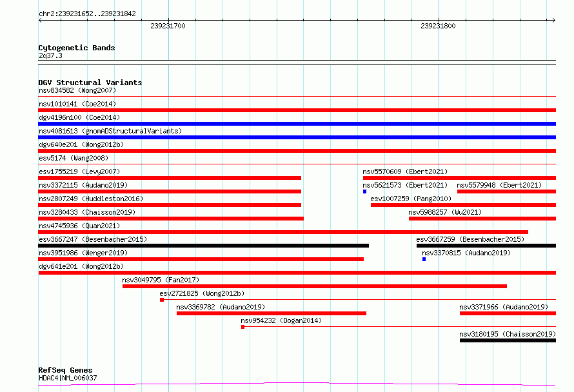Click the left arrow of the ruler
Viewport: 574px width, 392px height.
point(40,21)
